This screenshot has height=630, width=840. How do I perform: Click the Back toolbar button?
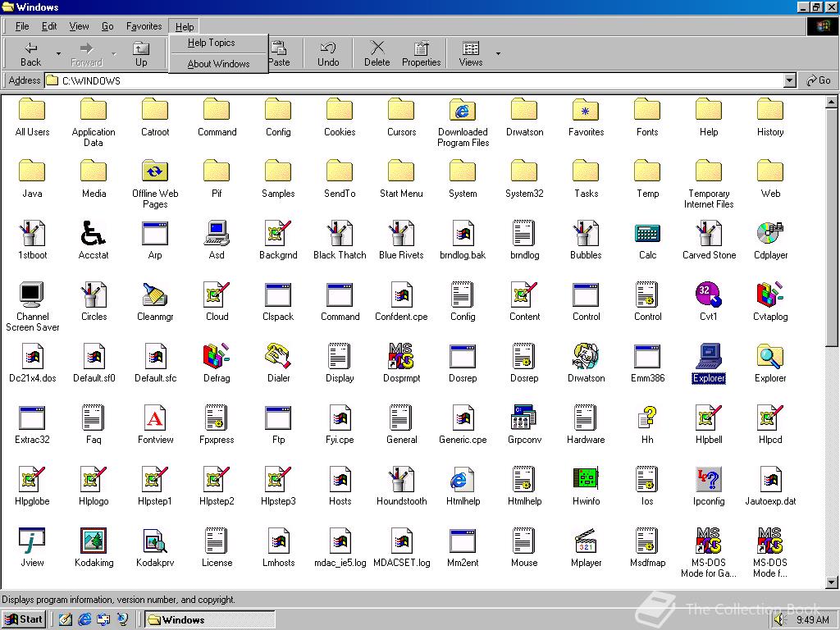coord(30,53)
